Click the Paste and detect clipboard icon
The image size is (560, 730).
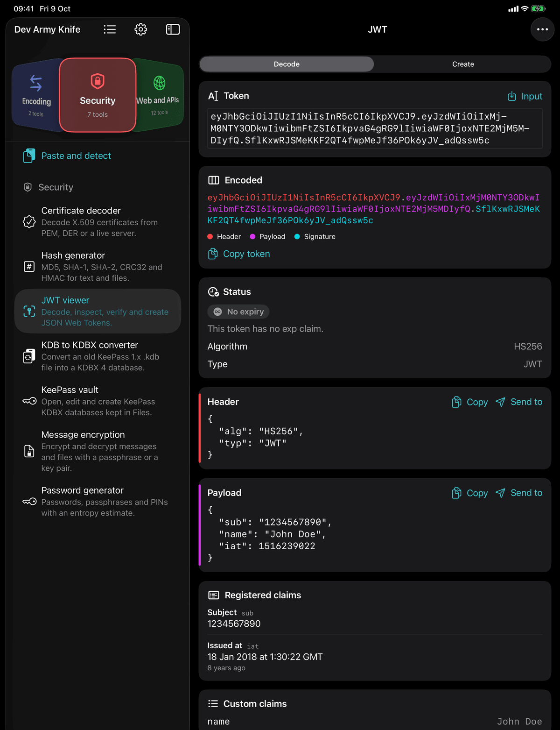[x=29, y=156]
